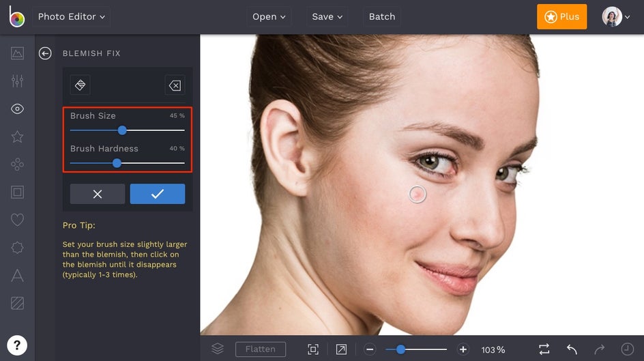Open the Edit sliders sidebar icon
644x361 pixels.
click(x=17, y=81)
